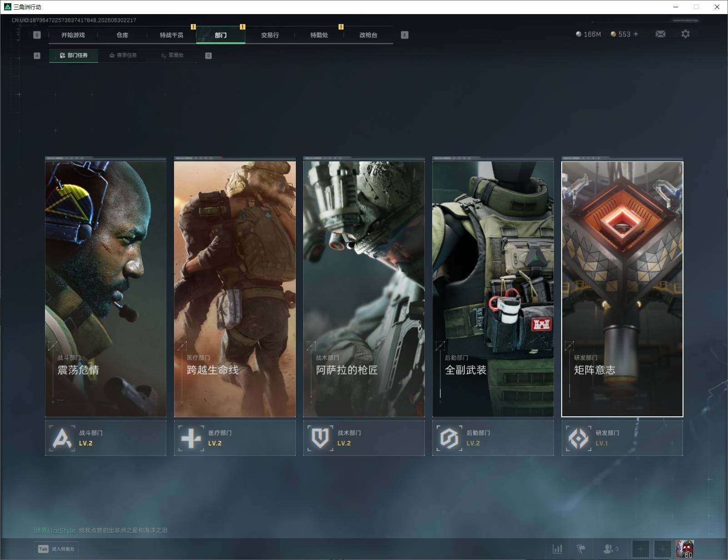Click the 三角洲行动 app icon in title bar
The height and width of the screenshot is (560, 728).
coord(7,7)
